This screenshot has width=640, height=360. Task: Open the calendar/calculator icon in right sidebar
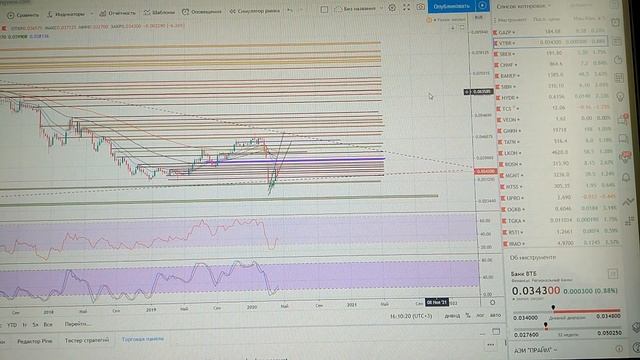coord(619,78)
